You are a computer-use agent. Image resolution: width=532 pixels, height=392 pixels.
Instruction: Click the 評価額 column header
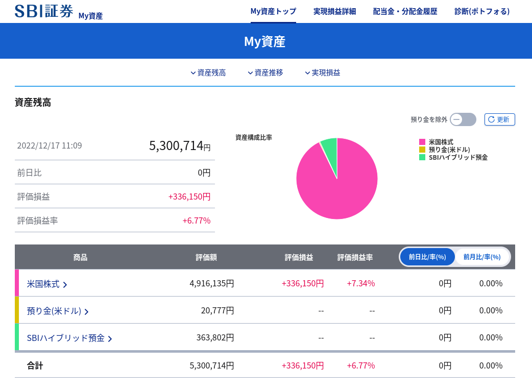pos(206,257)
